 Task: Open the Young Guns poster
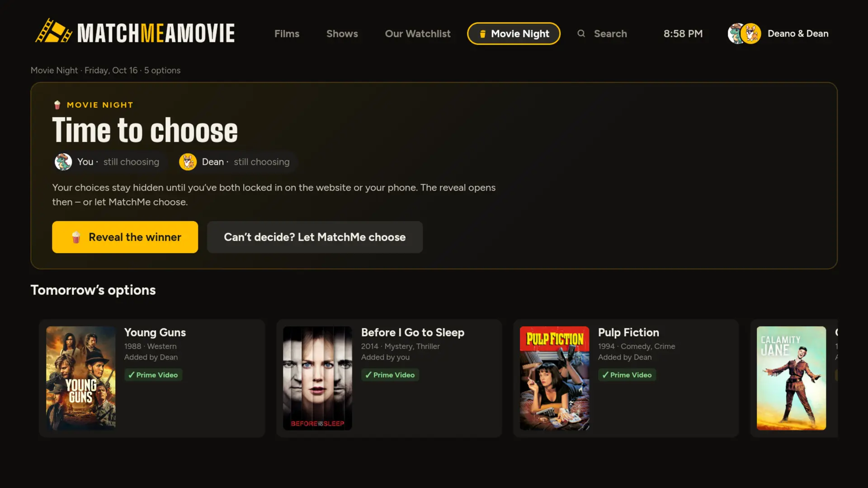click(x=81, y=378)
